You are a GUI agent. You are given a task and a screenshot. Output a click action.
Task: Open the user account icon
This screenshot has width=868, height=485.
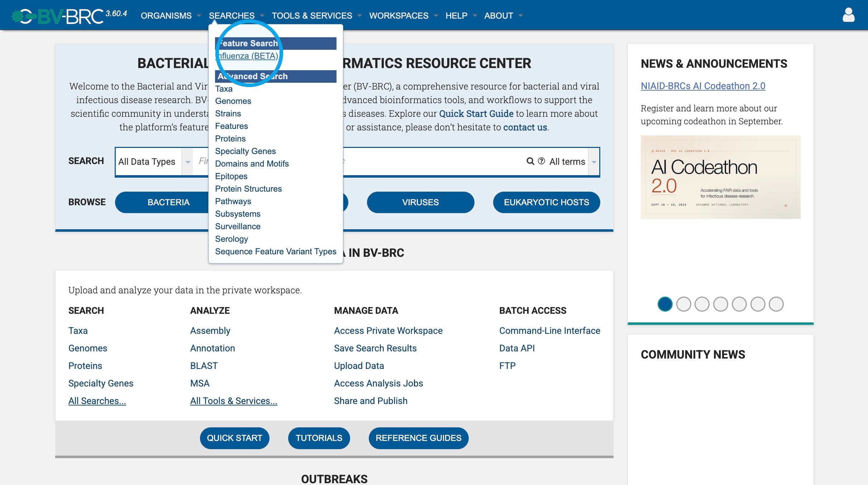click(848, 15)
